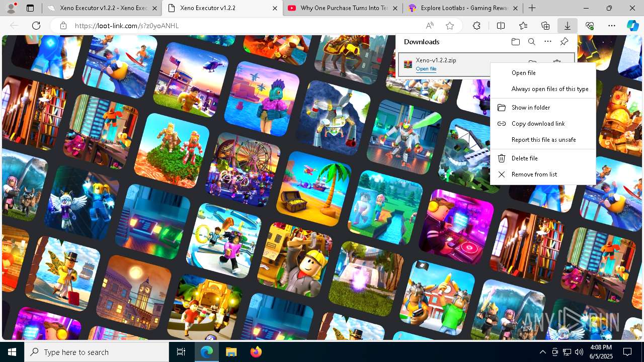Search downloads with magnifier icon
Screen dimensions: 644x362
coord(531,42)
